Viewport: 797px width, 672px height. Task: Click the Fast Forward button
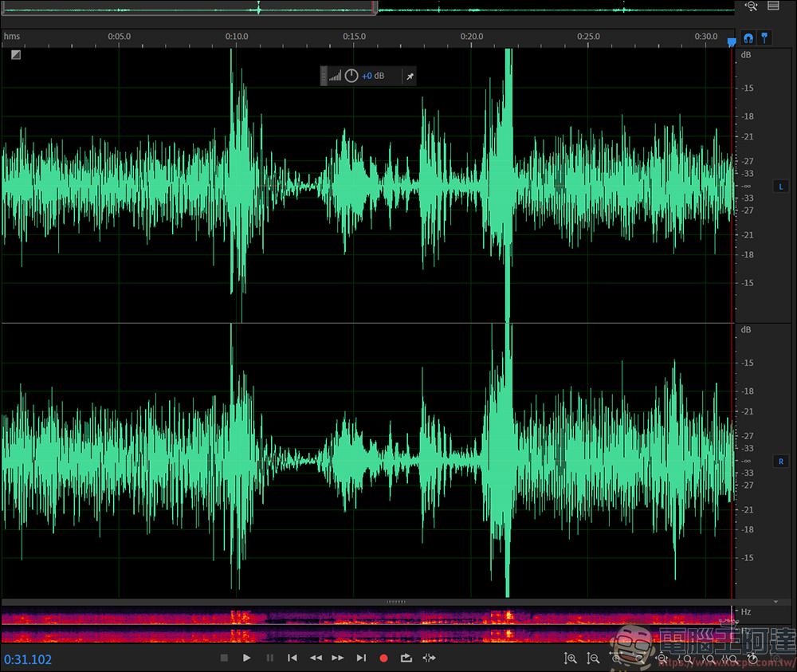pyautogui.click(x=338, y=658)
